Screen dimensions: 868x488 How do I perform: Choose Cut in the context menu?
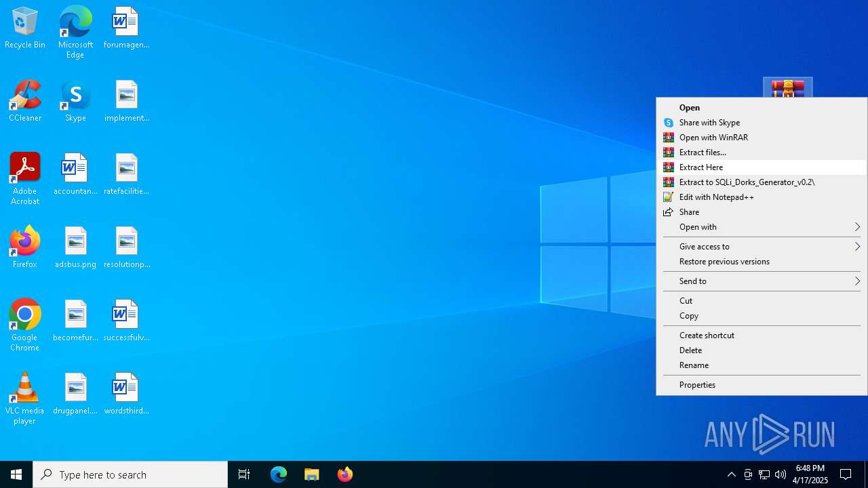[762, 301]
